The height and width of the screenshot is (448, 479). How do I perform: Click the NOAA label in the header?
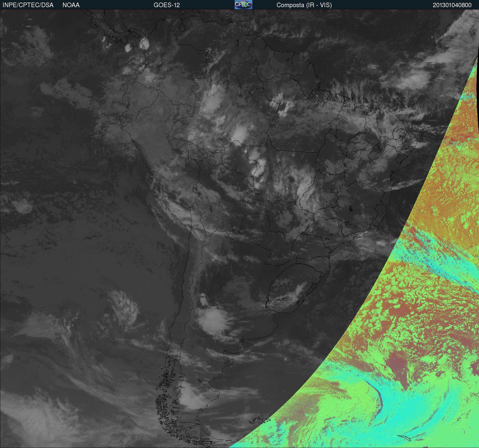[x=71, y=5]
